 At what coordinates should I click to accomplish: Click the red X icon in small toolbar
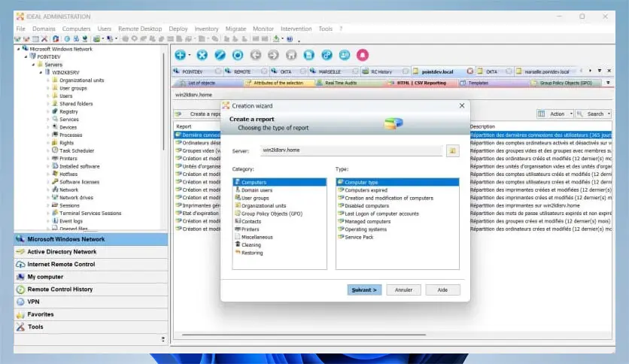[44, 39]
